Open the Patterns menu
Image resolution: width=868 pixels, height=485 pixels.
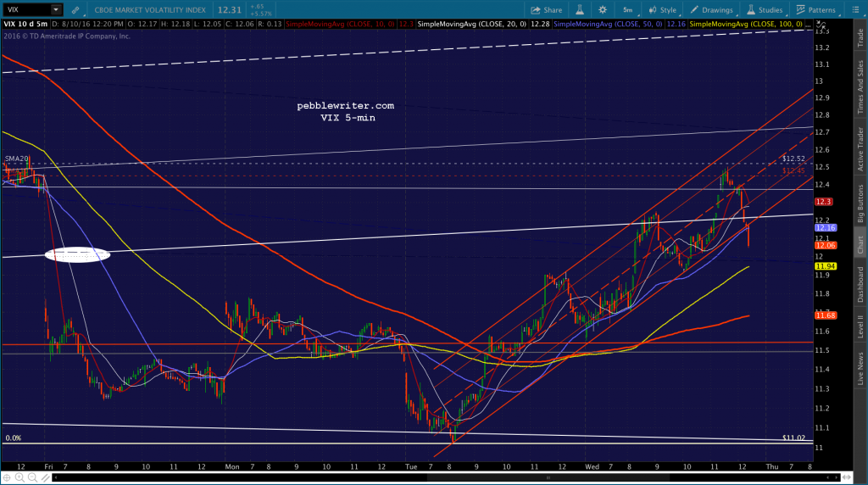click(816, 10)
